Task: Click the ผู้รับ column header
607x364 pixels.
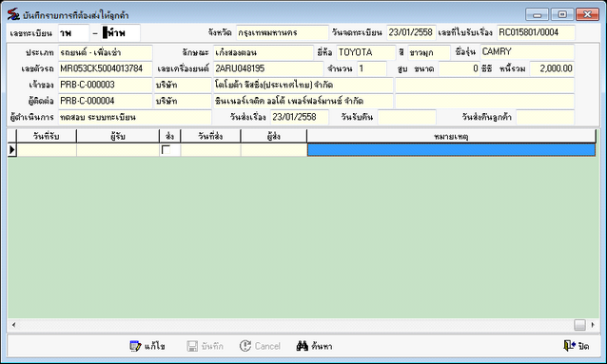Action: point(118,136)
